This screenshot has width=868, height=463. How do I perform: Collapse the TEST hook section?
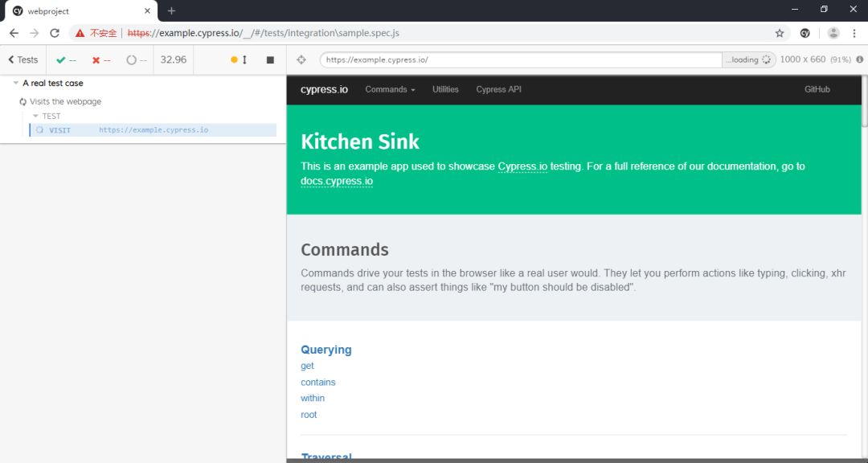tap(35, 116)
